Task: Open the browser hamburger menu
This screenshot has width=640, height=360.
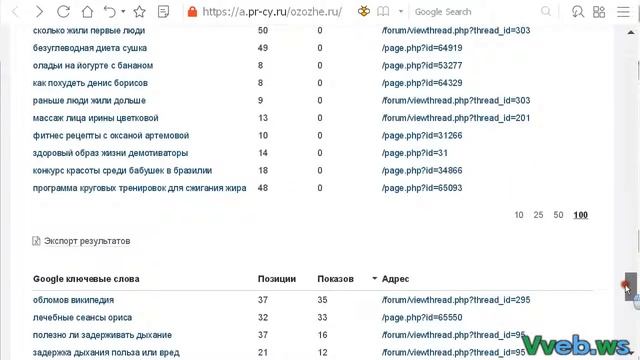Action: coord(623,11)
